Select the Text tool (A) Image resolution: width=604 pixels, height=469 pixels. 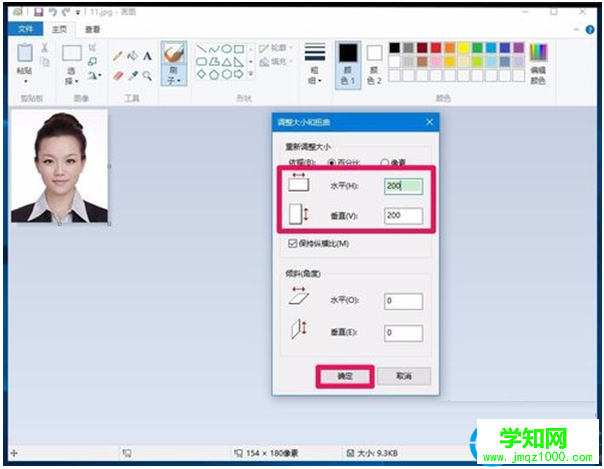[x=147, y=56]
